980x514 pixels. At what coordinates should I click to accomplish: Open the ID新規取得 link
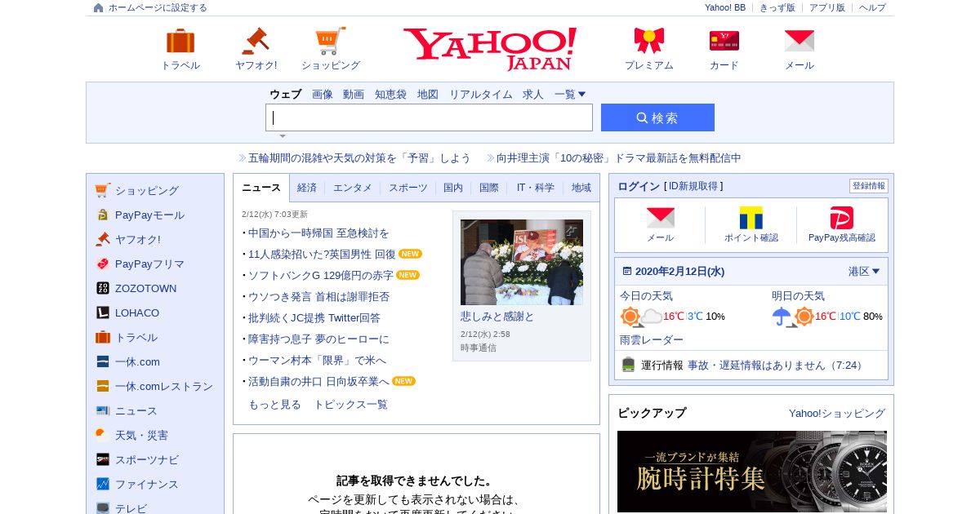[x=693, y=186]
